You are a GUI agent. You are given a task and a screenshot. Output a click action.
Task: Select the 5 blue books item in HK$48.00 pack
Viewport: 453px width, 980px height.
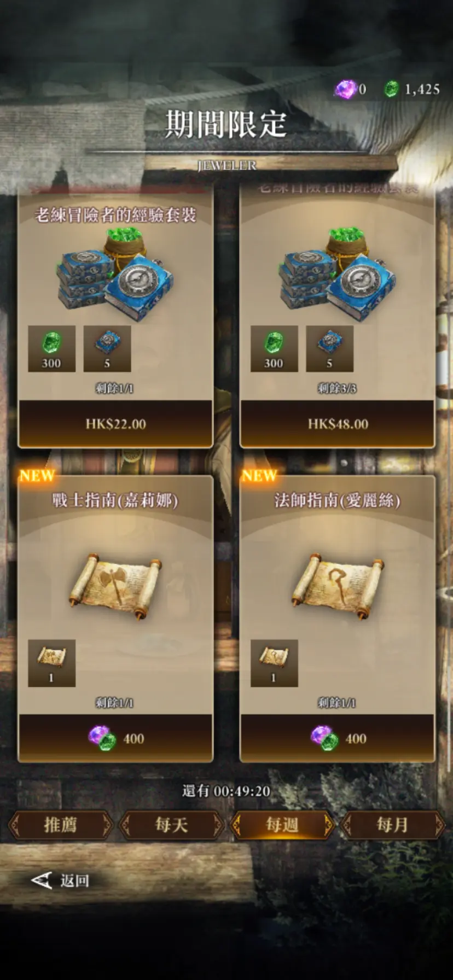point(329,349)
